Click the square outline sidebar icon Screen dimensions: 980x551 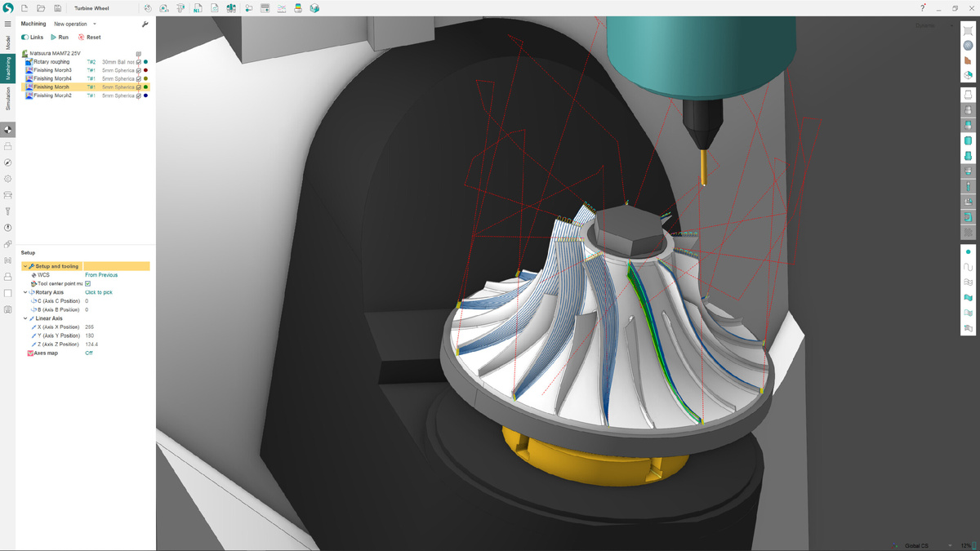[x=7, y=293]
